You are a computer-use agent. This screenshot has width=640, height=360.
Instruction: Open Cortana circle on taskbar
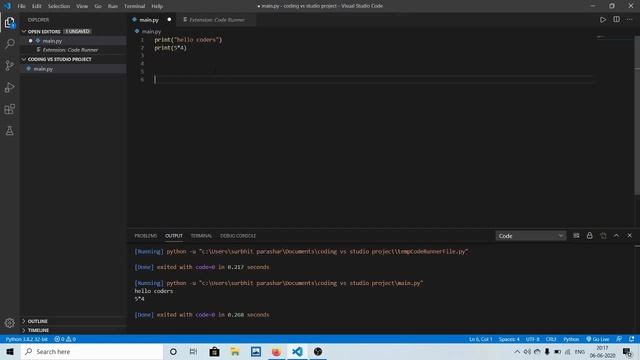tap(173, 351)
